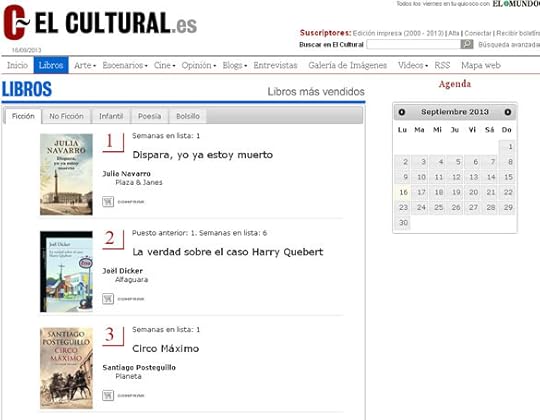Image resolution: width=540 pixels, height=420 pixels.
Task: Switch to the No Ficción tab
Action: coord(66,116)
